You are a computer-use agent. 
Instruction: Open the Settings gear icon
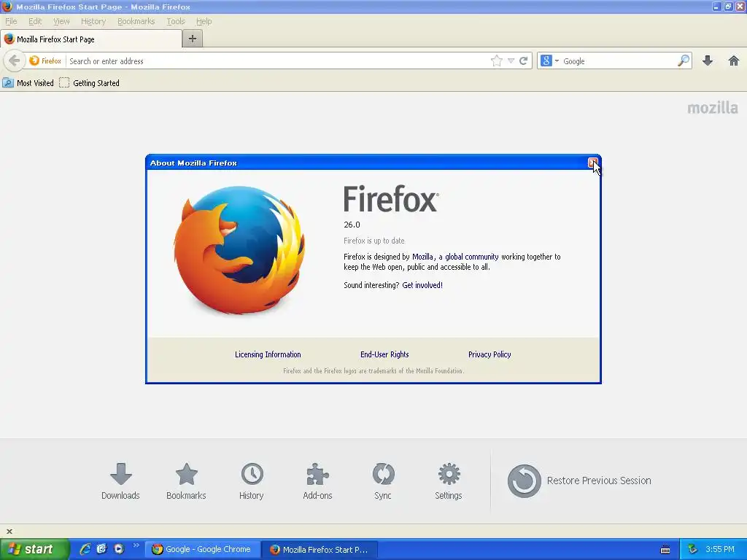coord(449,473)
